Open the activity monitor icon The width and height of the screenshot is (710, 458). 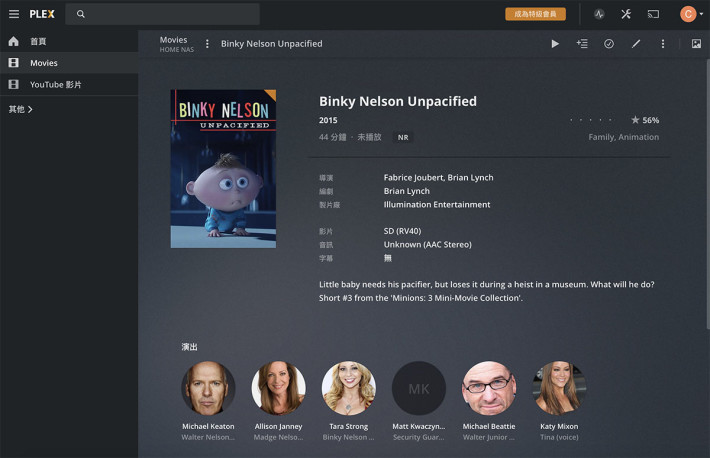pyautogui.click(x=599, y=14)
